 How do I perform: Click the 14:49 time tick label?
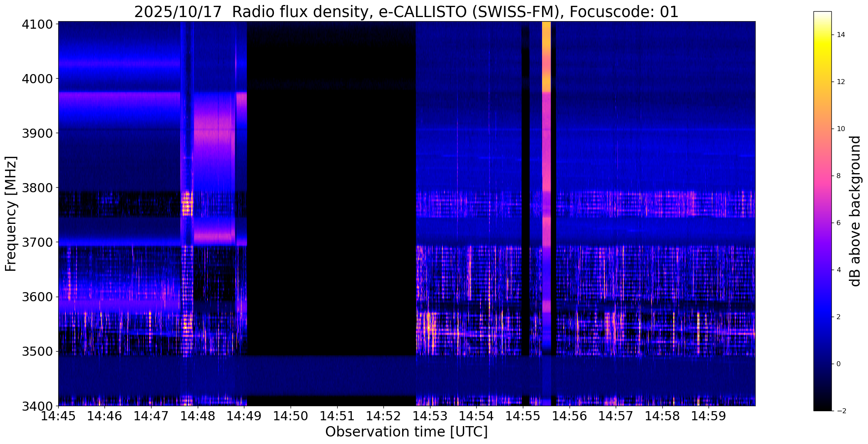(x=244, y=416)
